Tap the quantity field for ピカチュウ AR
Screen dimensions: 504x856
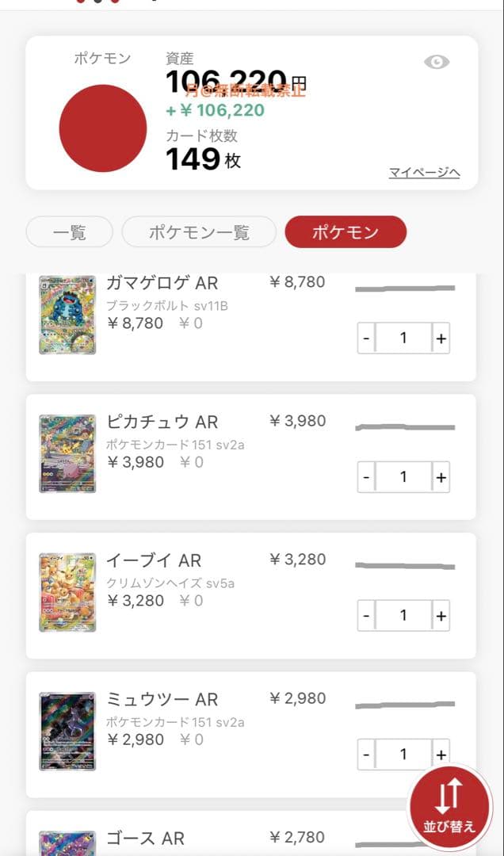coord(404,476)
